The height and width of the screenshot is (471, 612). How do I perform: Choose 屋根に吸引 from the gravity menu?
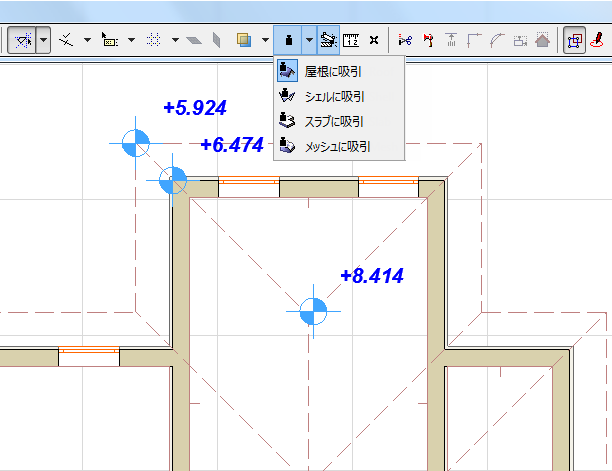[339, 71]
